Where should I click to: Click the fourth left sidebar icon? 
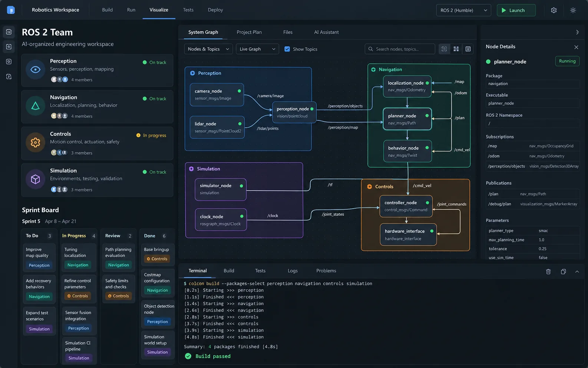(9, 76)
